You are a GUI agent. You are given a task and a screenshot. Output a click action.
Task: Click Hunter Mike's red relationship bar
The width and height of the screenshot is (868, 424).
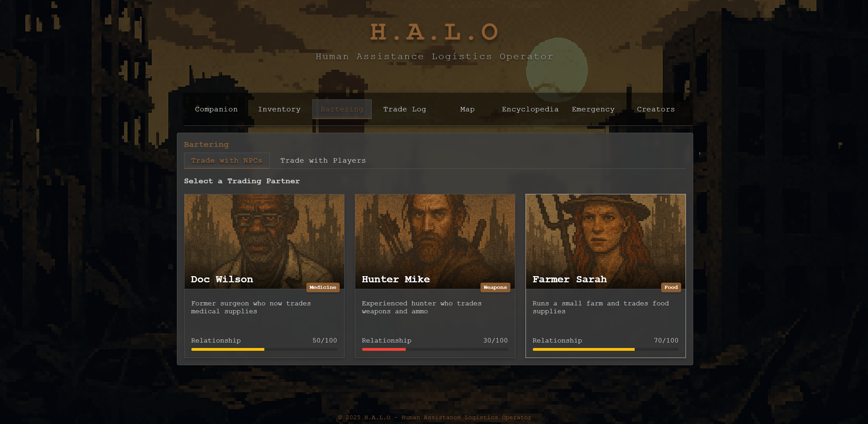[384, 349]
